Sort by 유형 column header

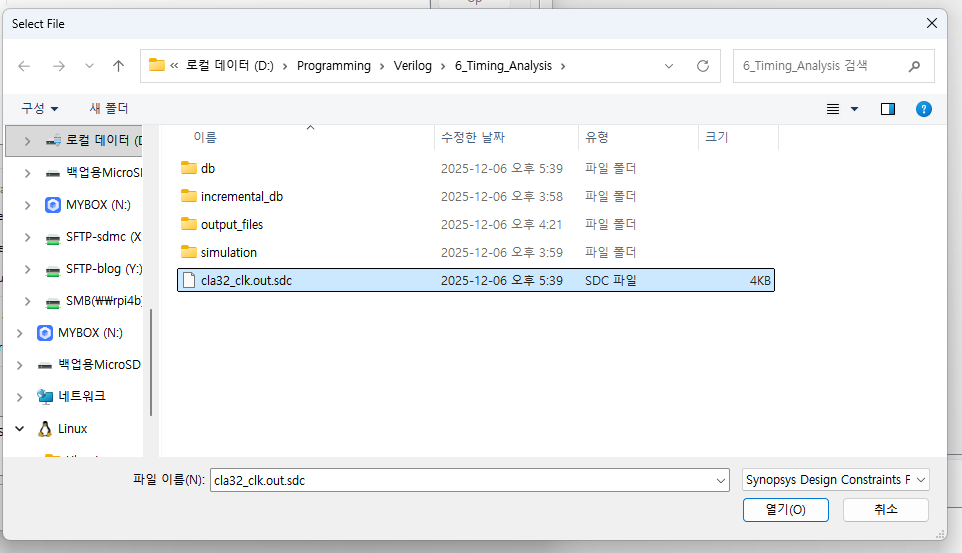[596, 137]
